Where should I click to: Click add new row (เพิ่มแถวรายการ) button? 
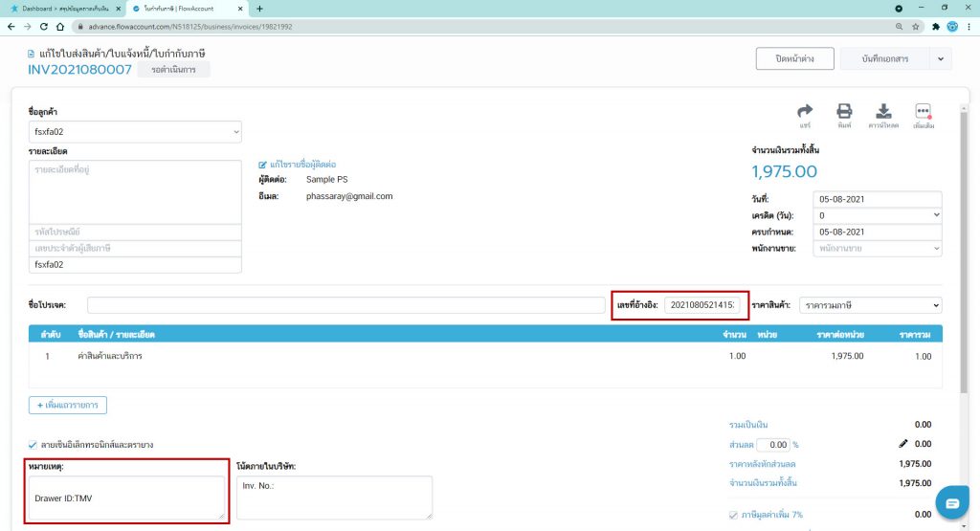pos(68,405)
